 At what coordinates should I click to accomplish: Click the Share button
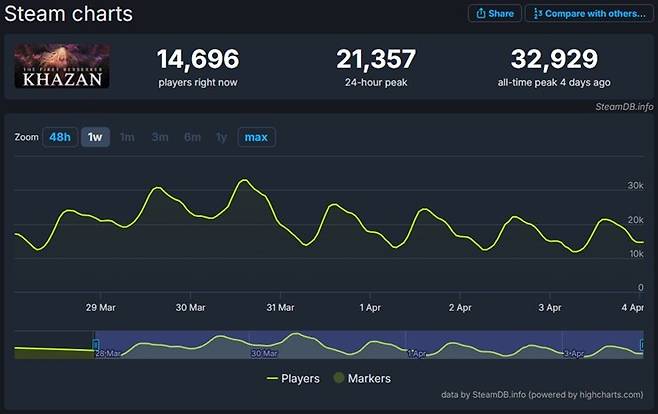click(494, 13)
